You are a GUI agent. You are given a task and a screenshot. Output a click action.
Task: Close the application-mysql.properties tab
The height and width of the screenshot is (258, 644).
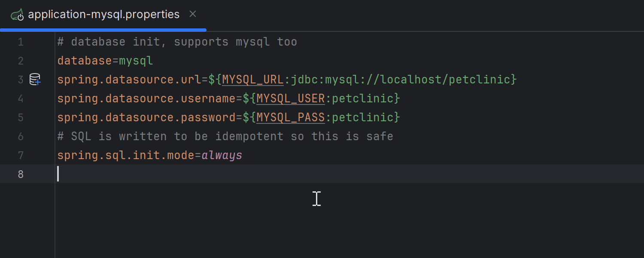[x=192, y=13]
